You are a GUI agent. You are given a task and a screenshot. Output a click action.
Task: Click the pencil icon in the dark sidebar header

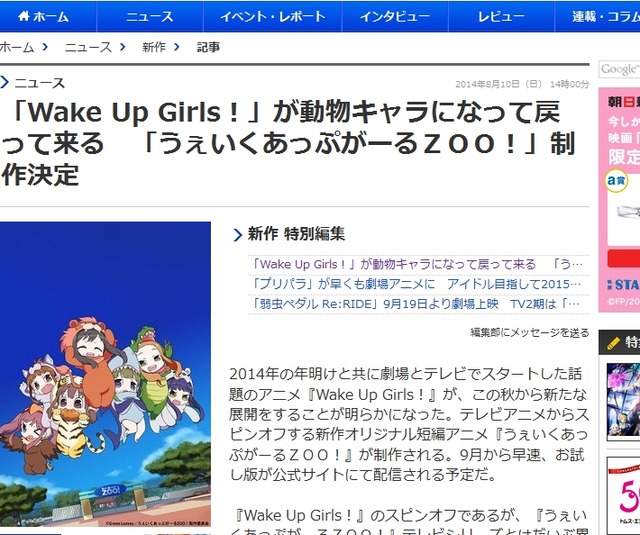point(613,343)
